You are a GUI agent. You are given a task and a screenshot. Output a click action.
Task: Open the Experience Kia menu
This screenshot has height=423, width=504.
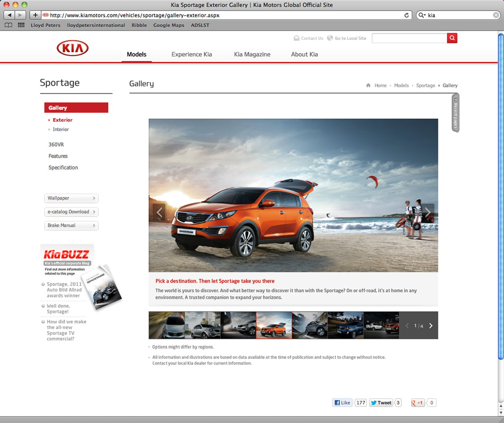click(x=192, y=54)
